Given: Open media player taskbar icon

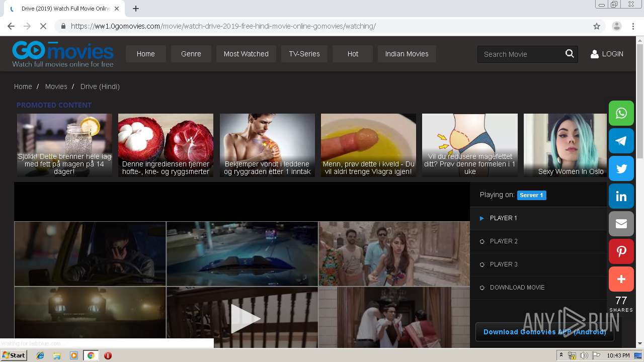Looking at the screenshot, I should tap(74, 355).
